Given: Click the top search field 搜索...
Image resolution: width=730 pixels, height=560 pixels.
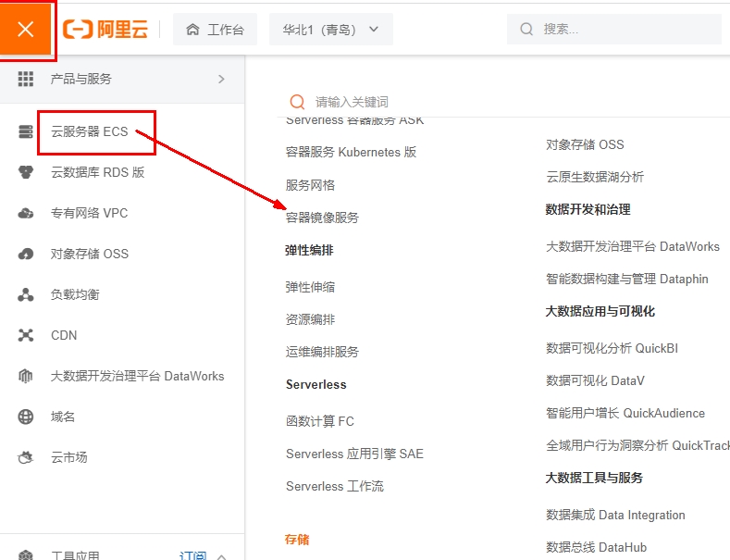Looking at the screenshot, I should (x=613, y=30).
